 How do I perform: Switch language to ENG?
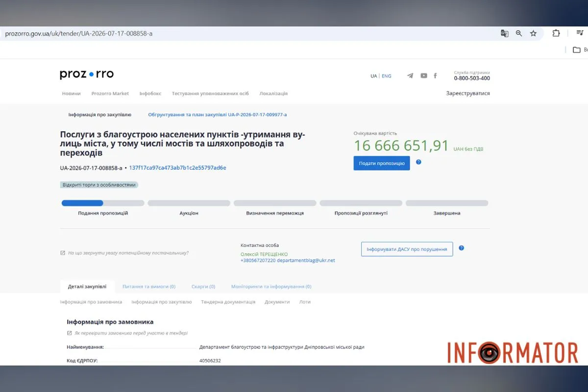(387, 76)
